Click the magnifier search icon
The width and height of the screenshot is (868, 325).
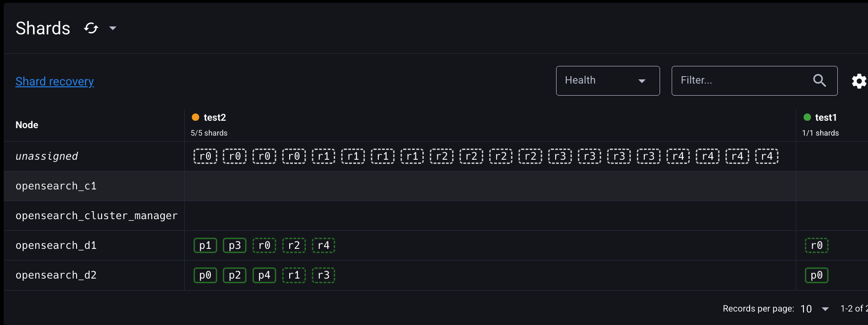click(x=819, y=81)
